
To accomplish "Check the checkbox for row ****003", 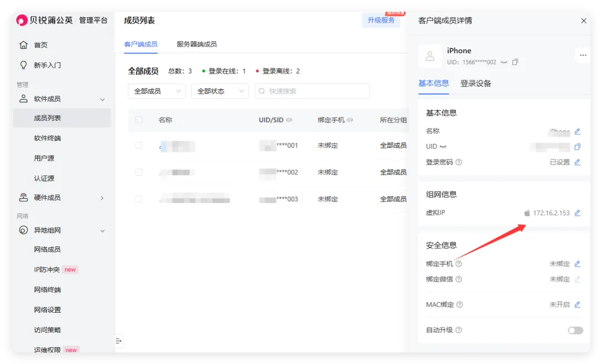I will click(139, 199).
